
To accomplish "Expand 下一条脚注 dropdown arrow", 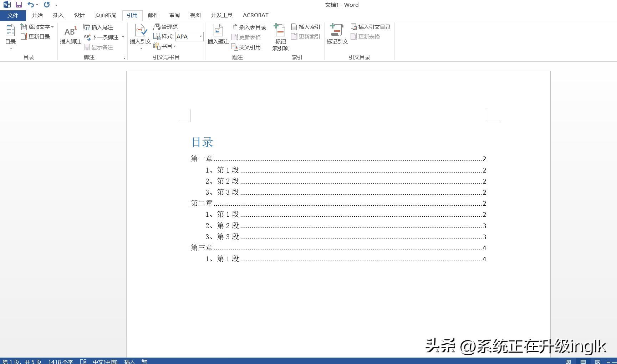I will 123,37.
